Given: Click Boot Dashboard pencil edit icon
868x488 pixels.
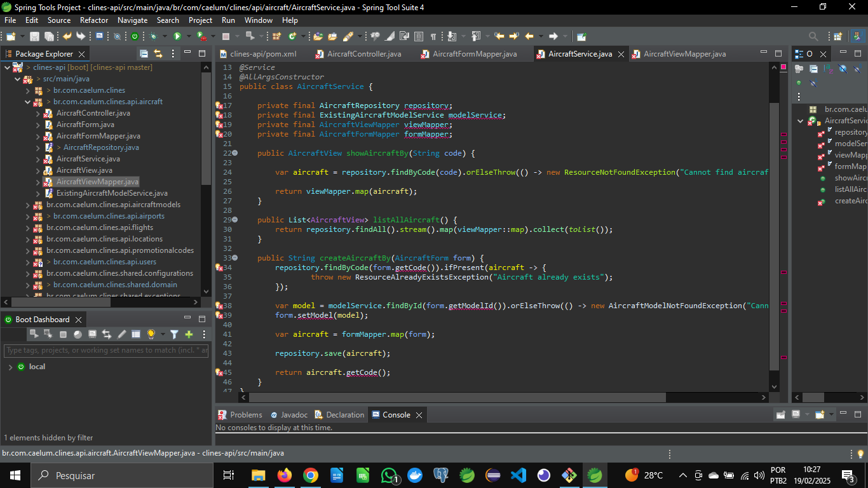Looking at the screenshot, I should pyautogui.click(x=122, y=334).
